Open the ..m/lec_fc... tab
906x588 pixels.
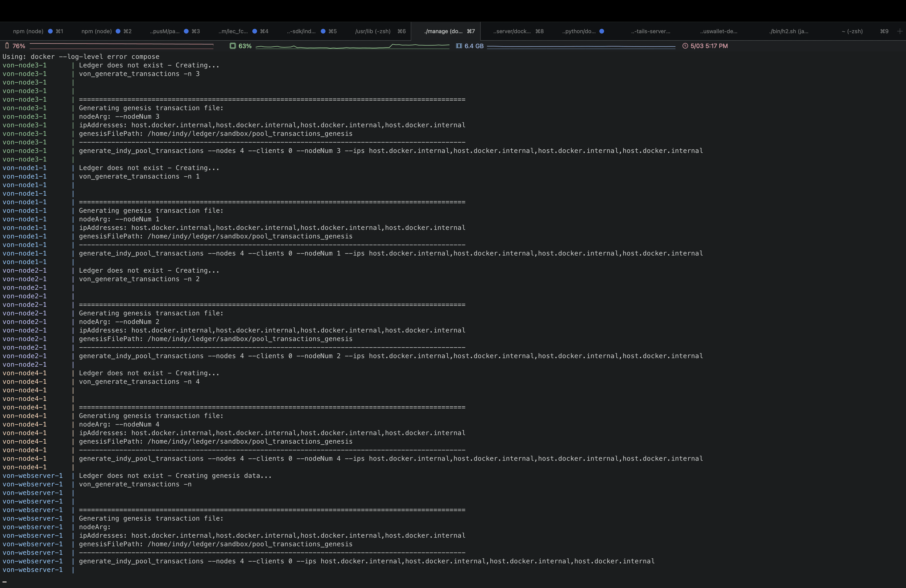243,31
